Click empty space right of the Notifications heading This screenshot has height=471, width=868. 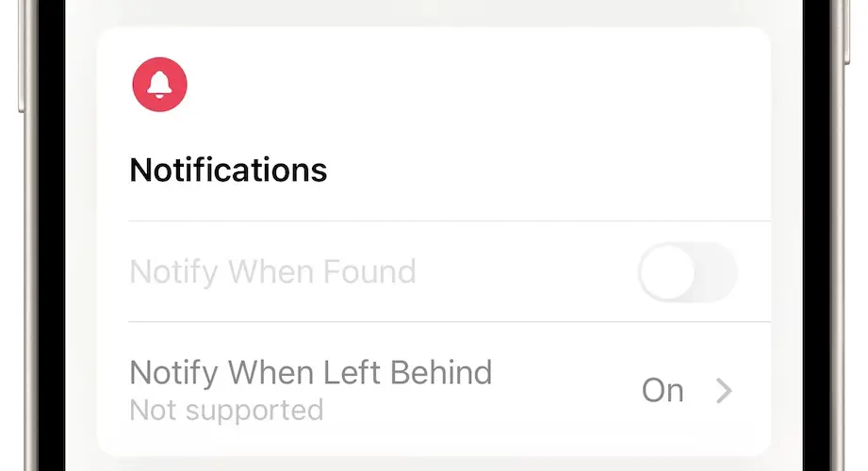(547, 171)
